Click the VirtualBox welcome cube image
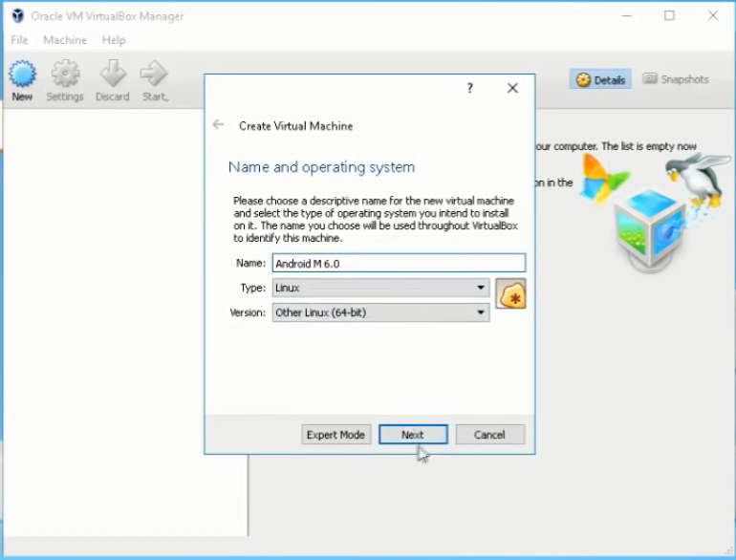Viewport: 736px width, 560px height. click(654, 213)
